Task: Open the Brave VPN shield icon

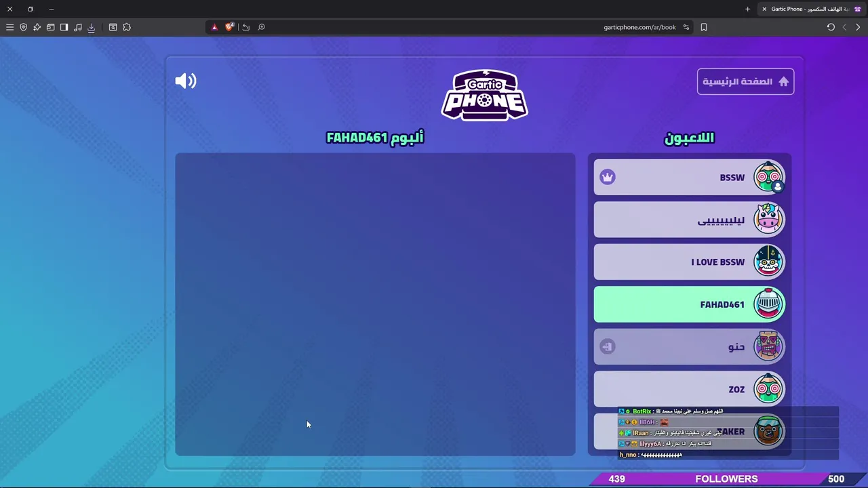Action: (23, 27)
